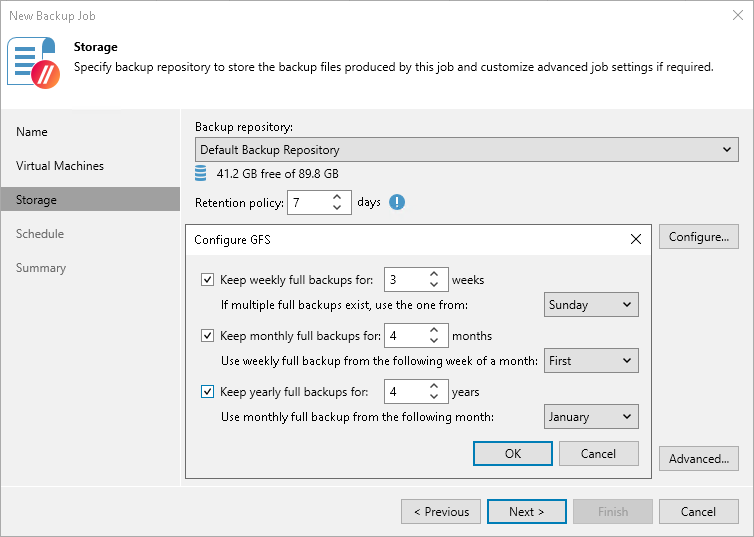The image size is (754, 537).
Task: Click the retention policy info icon
Action: (397, 202)
